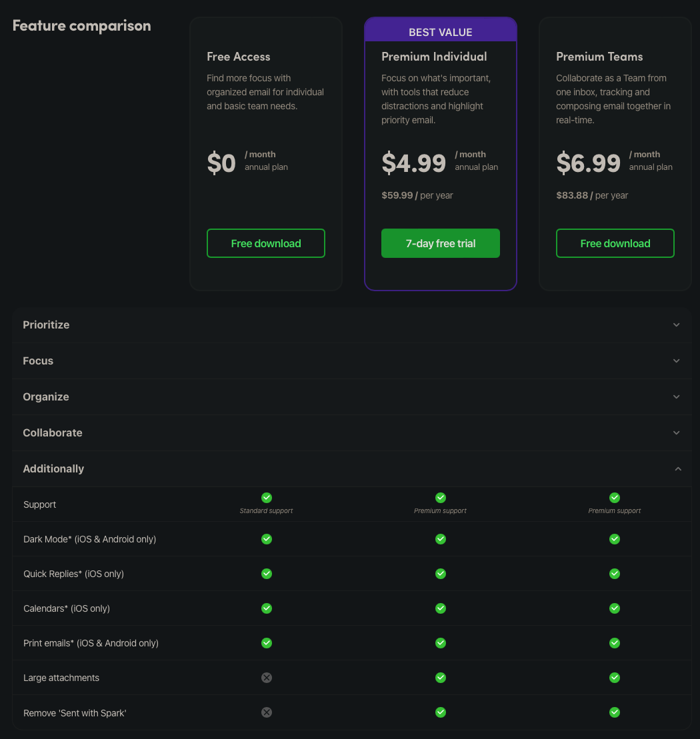Click Free download under Premium Teams
The height and width of the screenshot is (739, 700).
click(615, 243)
